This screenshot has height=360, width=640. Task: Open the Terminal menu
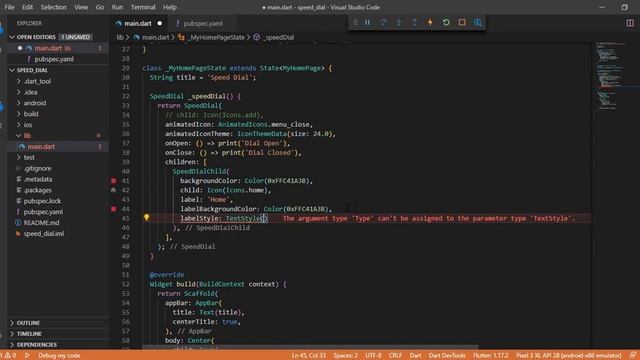[x=143, y=7]
